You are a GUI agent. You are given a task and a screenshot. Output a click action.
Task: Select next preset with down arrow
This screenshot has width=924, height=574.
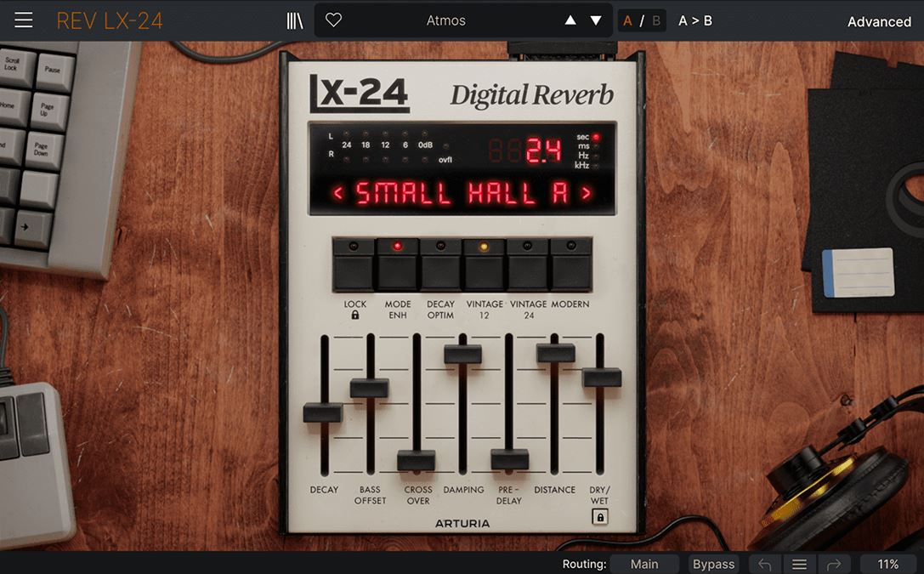coord(596,20)
